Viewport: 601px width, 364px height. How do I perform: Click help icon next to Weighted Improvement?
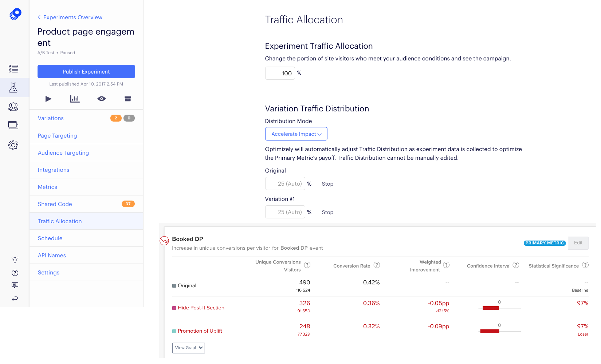point(447,265)
